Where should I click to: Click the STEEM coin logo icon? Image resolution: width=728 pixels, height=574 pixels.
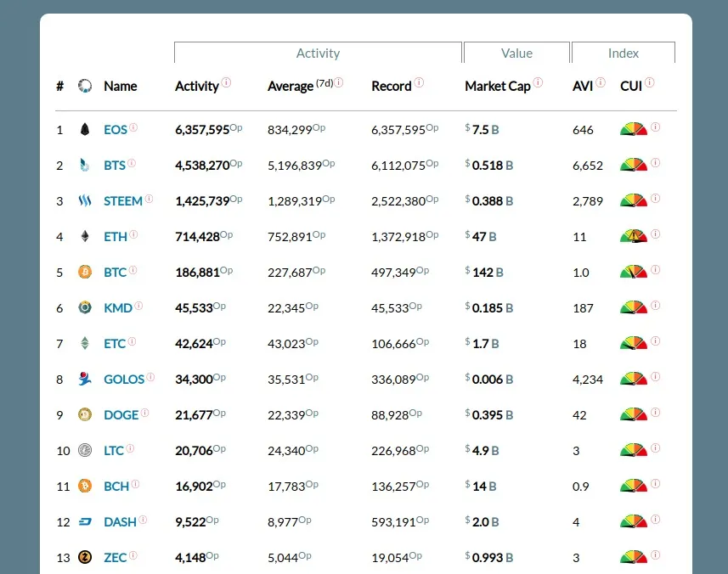tap(84, 201)
